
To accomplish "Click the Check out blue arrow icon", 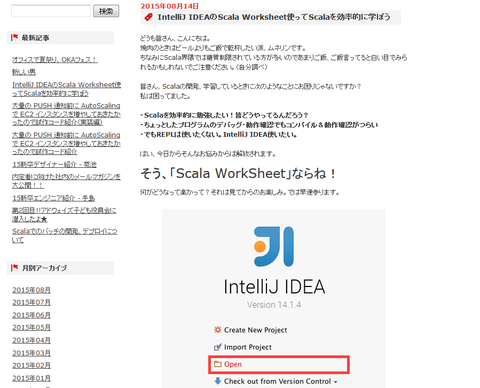I will [x=218, y=381].
